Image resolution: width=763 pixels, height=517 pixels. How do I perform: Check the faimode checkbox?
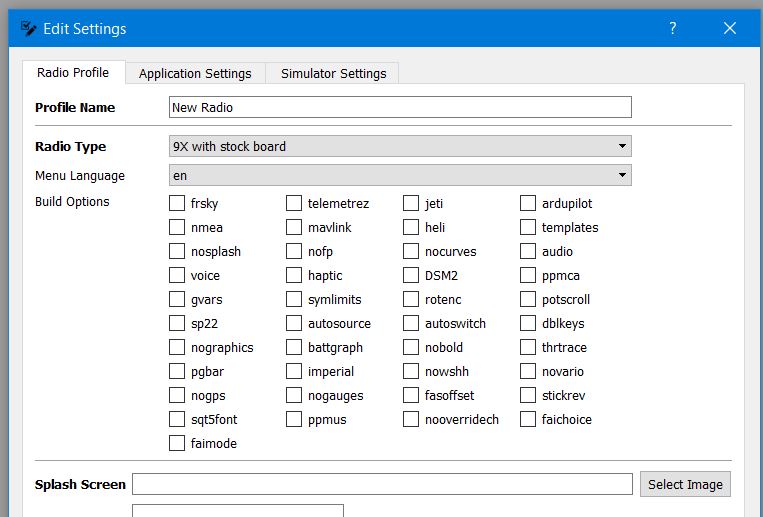point(177,443)
